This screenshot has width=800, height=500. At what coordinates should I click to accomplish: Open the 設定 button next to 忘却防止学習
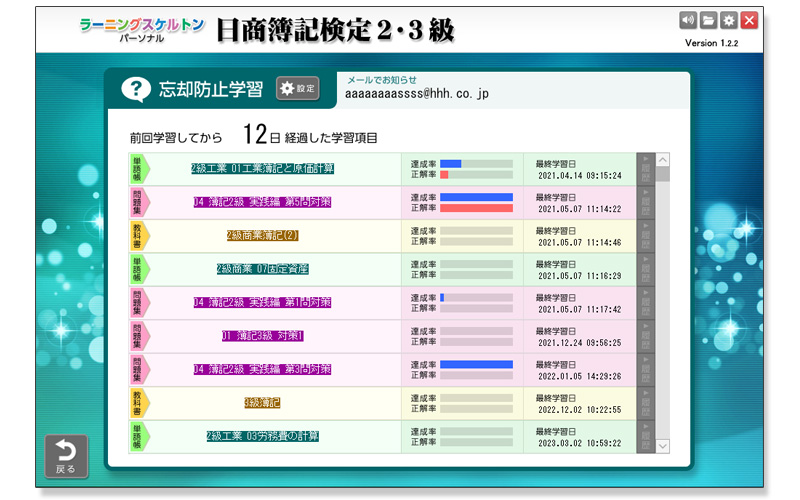tap(298, 88)
